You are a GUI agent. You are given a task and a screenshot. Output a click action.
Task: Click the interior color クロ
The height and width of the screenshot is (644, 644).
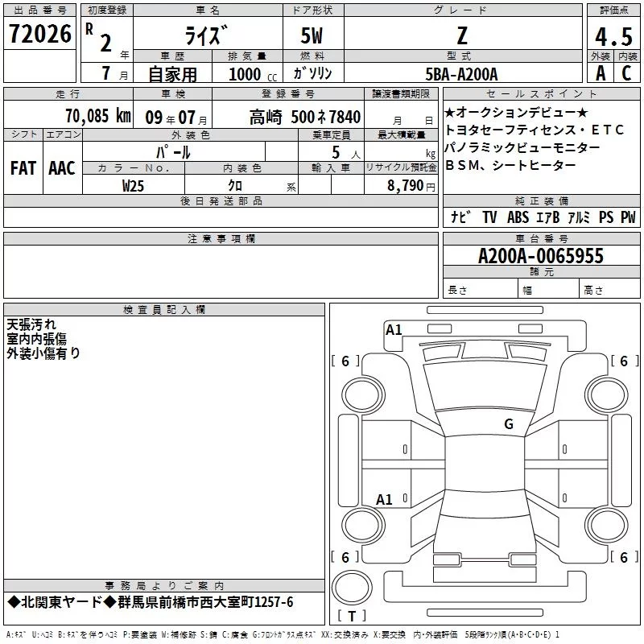(235, 186)
